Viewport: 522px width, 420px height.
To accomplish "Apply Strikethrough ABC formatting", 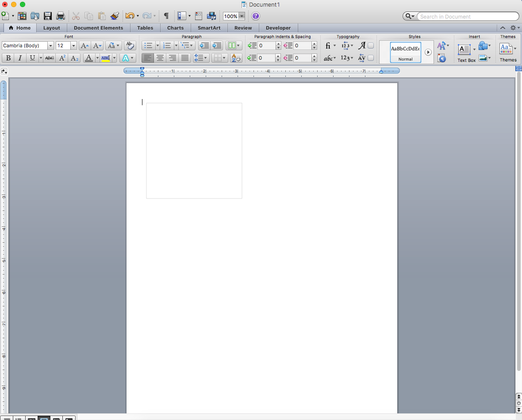I will [x=50, y=58].
